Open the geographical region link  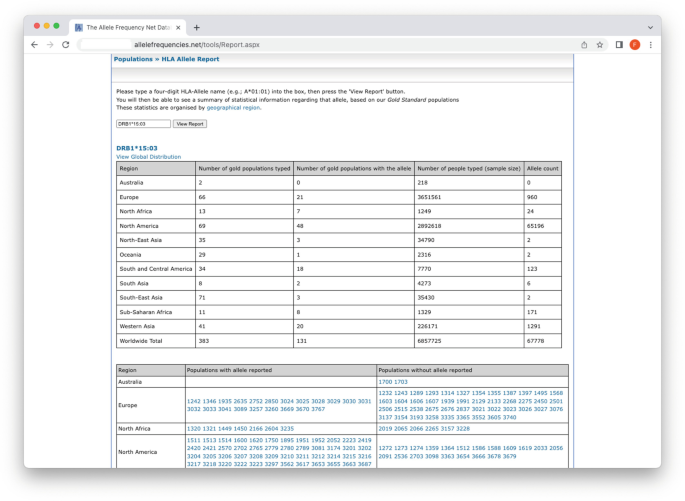click(x=233, y=107)
